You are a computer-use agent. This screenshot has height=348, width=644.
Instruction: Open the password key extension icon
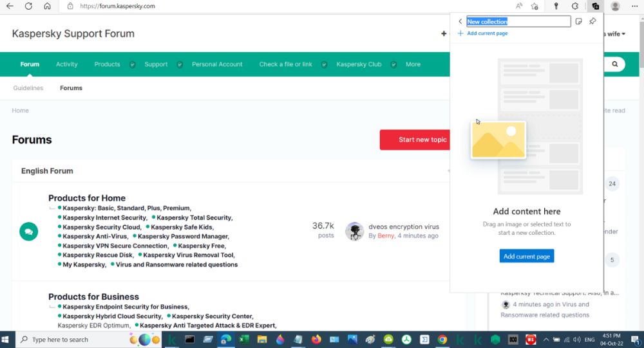[556, 6]
